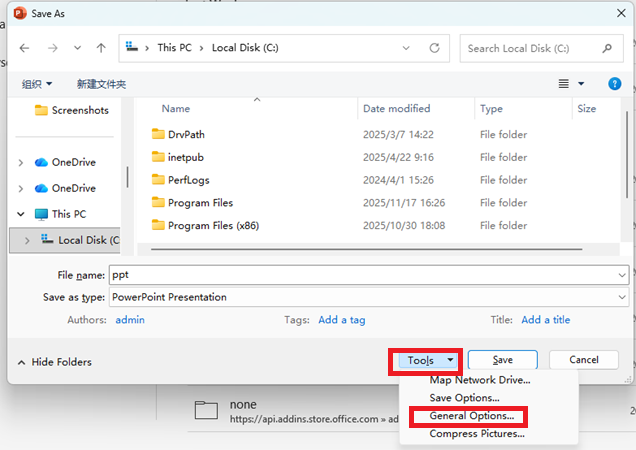Open the address bar history dropdown
The height and width of the screenshot is (450, 636).
coord(406,48)
